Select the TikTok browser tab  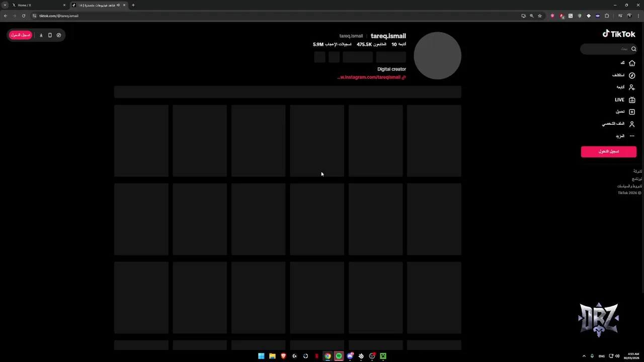pyautogui.click(x=99, y=5)
